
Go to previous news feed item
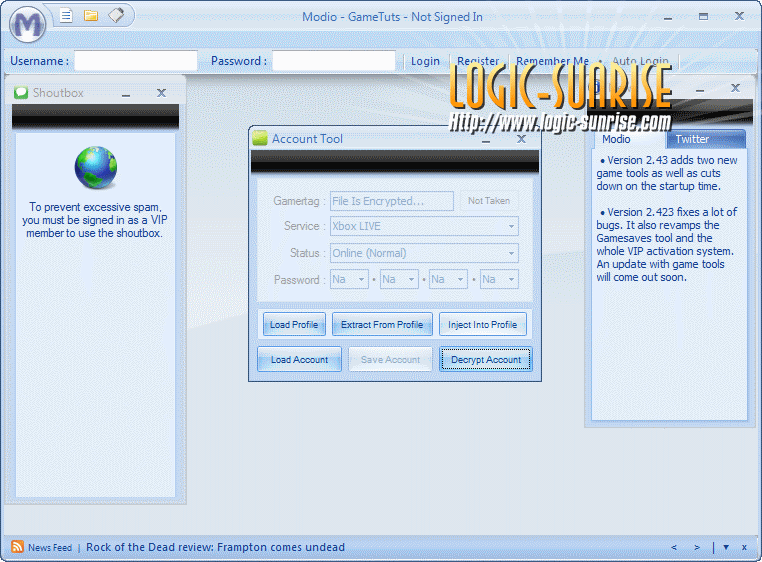coord(674,547)
